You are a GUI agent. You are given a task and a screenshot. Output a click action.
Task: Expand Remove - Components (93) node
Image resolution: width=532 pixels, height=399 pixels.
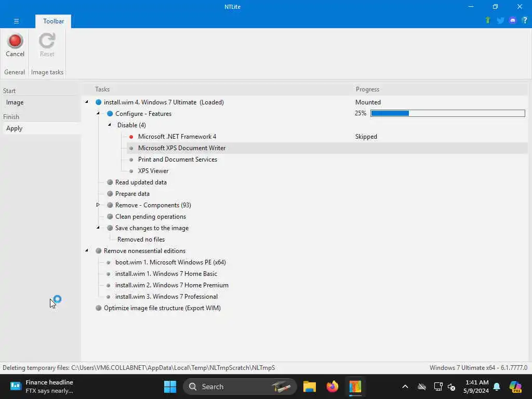[x=98, y=205]
